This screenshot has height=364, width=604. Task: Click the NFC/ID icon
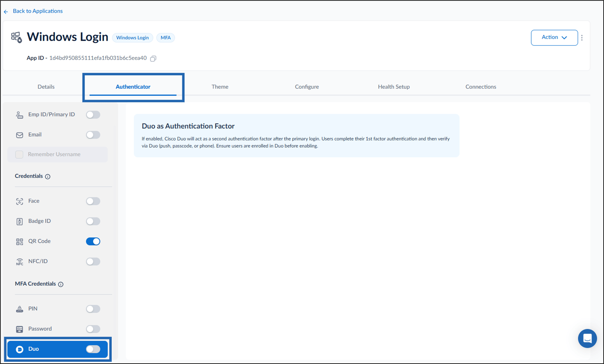19,261
